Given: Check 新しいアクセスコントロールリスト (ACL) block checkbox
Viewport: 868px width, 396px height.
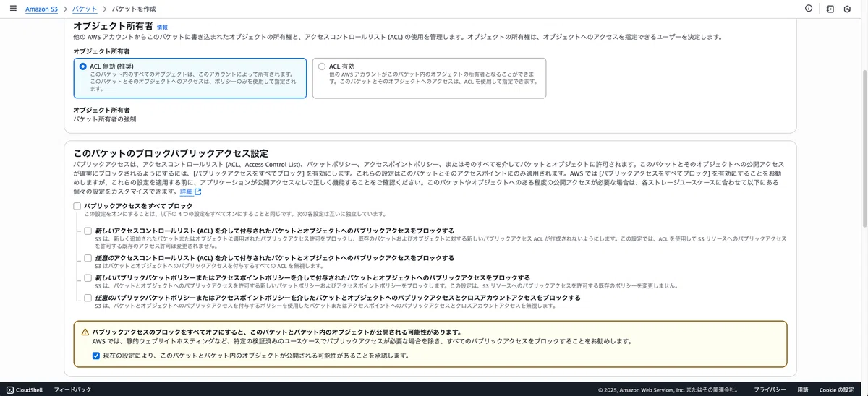Looking at the screenshot, I should click(88, 231).
